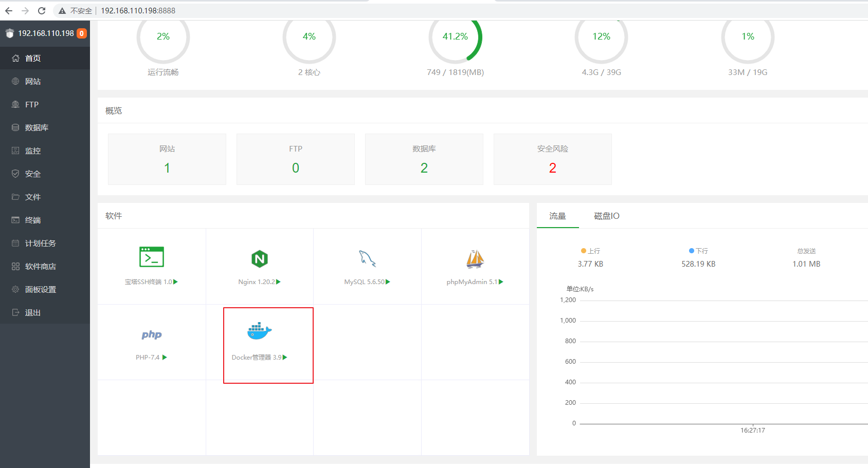Click the 12% disk usage gauge
This screenshot has height=468, width=868.
(x=601, y=37)
